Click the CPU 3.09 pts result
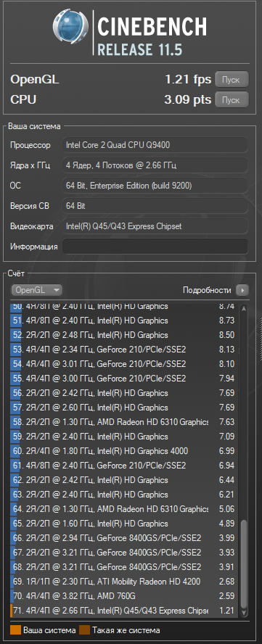Viewport: 262px width, 644px height. [x=187, y=99]
